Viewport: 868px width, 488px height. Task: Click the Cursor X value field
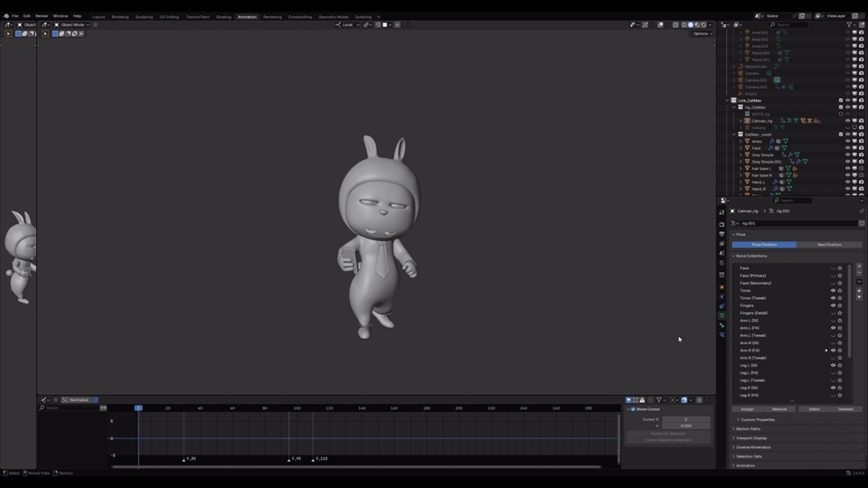pos(686,419)
